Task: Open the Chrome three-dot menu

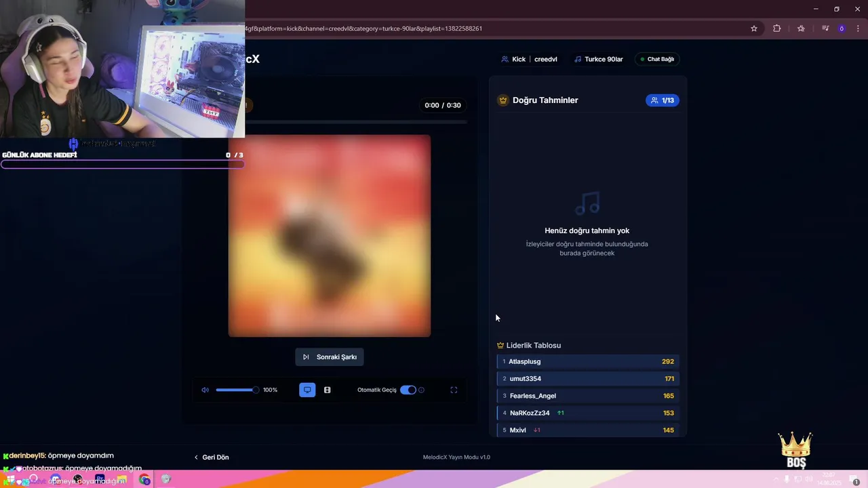Action: [857, 28]
